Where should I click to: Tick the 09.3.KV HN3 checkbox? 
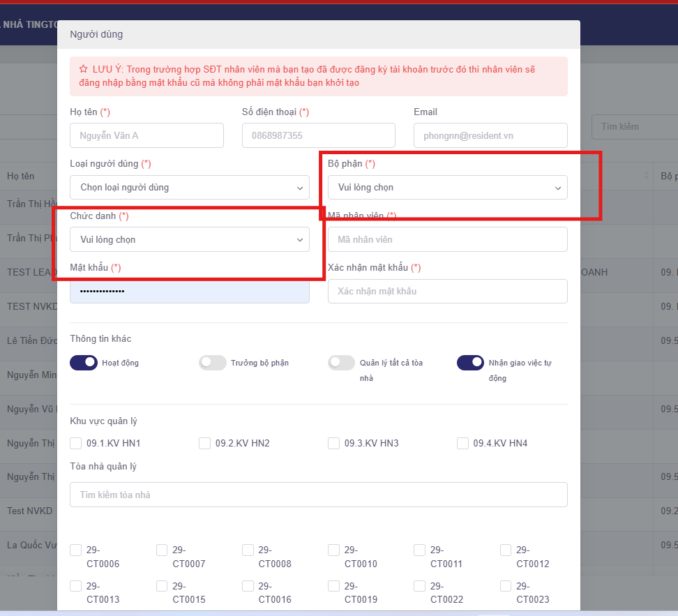tap(334, 444)
